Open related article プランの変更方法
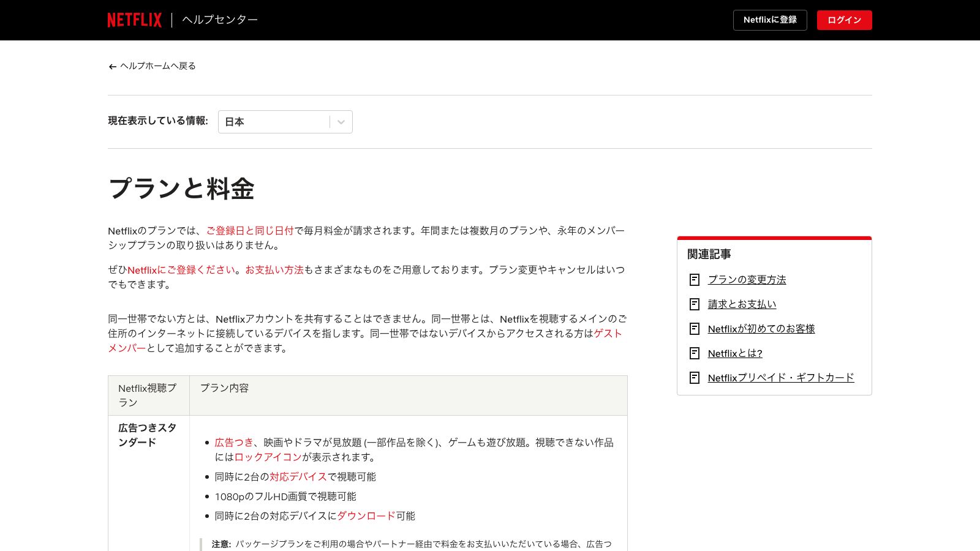This screenshot has width=980, height=551. coord(747,280)
